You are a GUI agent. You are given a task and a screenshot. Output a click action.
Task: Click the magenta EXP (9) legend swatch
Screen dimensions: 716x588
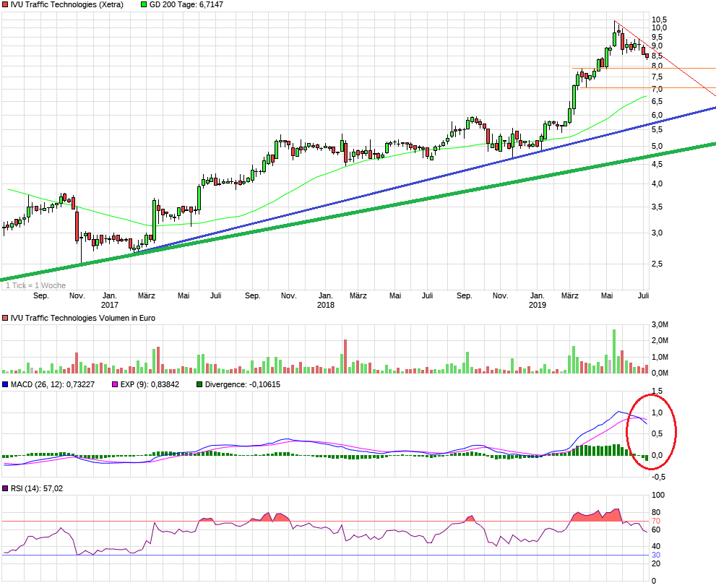point(115,385)
